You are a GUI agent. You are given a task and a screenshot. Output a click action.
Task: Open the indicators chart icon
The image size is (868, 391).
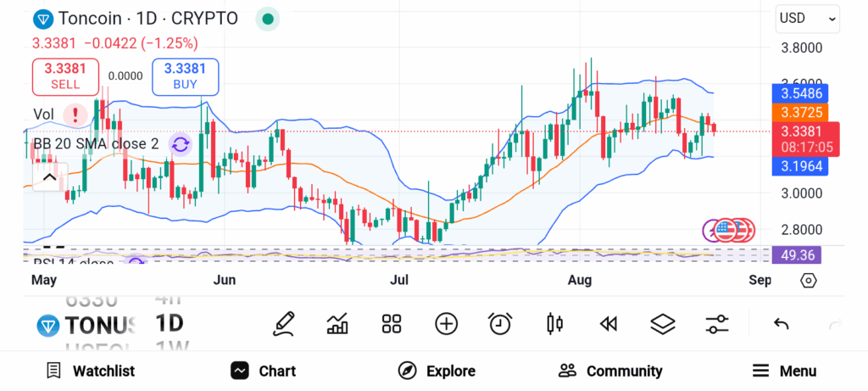(337, 323)
